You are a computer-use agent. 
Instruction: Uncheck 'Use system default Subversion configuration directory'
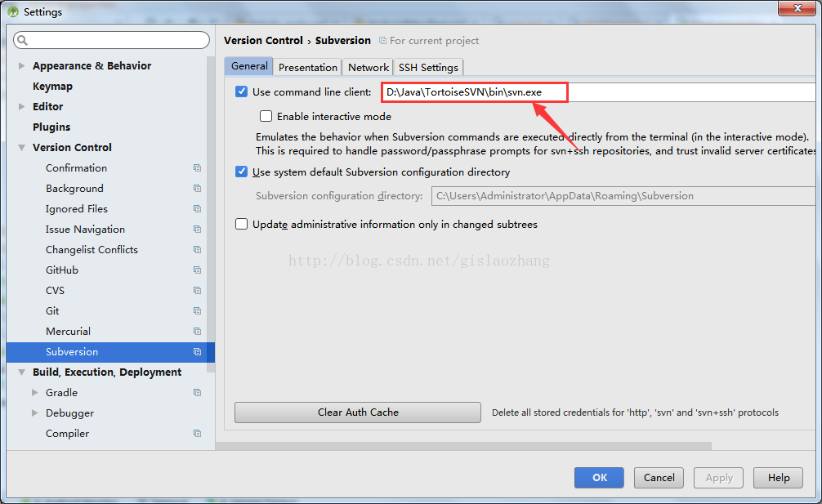[x=241, y=172]
